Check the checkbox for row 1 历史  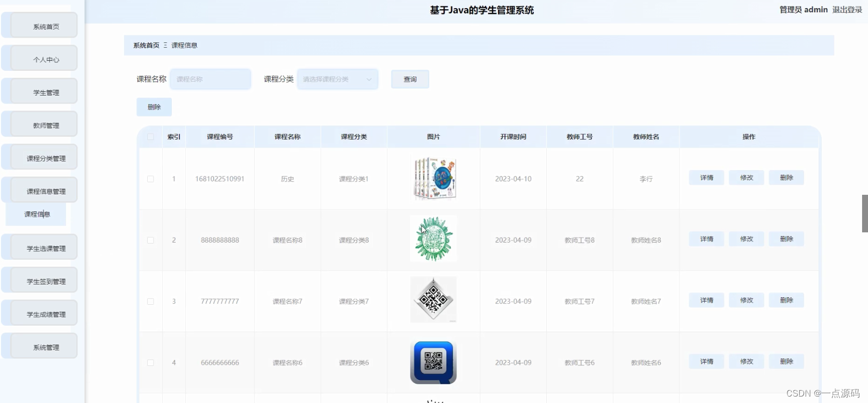tap(150, 179)
